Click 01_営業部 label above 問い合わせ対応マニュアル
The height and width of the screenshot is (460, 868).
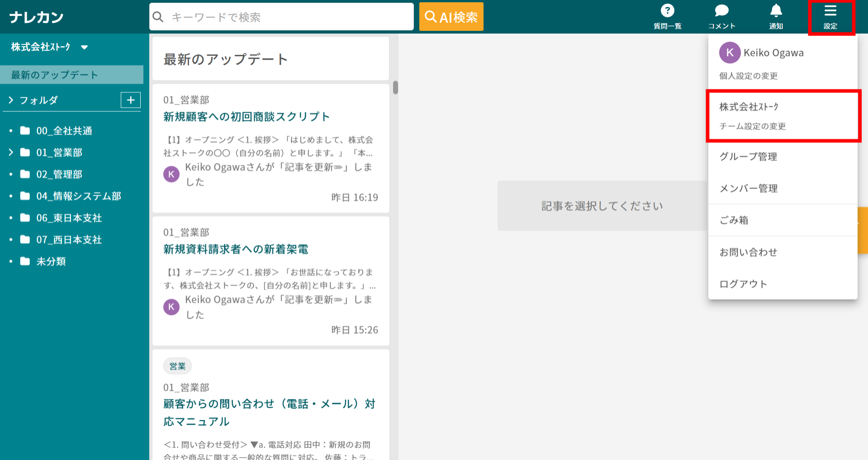(186, 388)
